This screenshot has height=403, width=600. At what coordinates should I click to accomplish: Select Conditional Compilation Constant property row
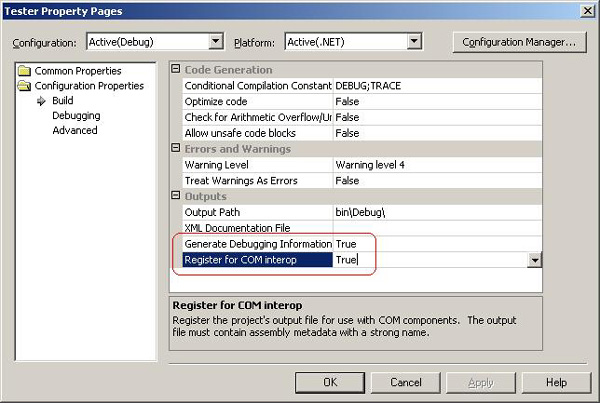pos(258,86)
